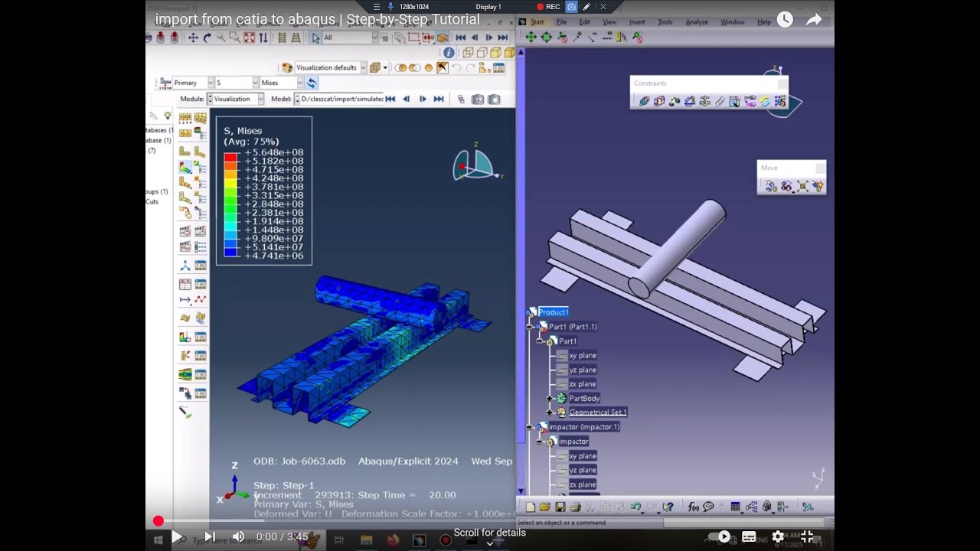Click the dark blue band in Mises legend
Viewport: 980px width, 551px height.
tap(230, 252)
